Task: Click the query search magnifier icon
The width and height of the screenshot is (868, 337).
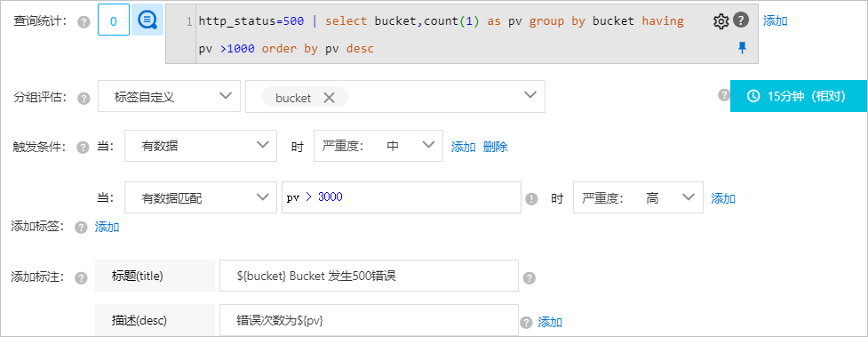Action: click(147, 20)
